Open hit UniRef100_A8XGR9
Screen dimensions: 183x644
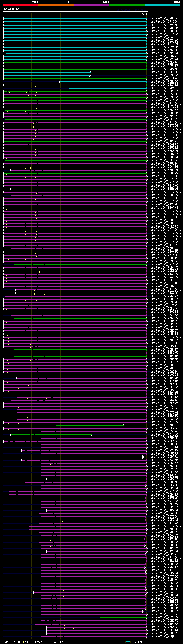click(x=164, y=293)
